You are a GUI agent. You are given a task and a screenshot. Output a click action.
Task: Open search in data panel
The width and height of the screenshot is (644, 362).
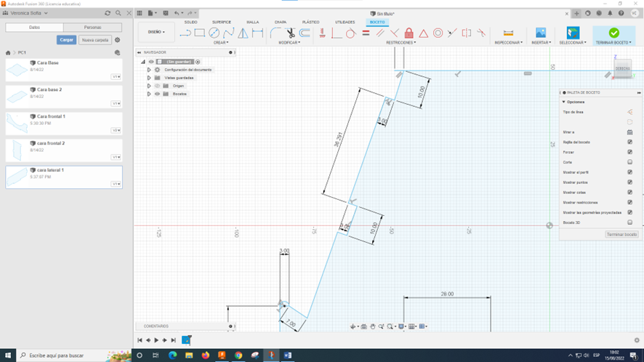click(x=118, y=13)
